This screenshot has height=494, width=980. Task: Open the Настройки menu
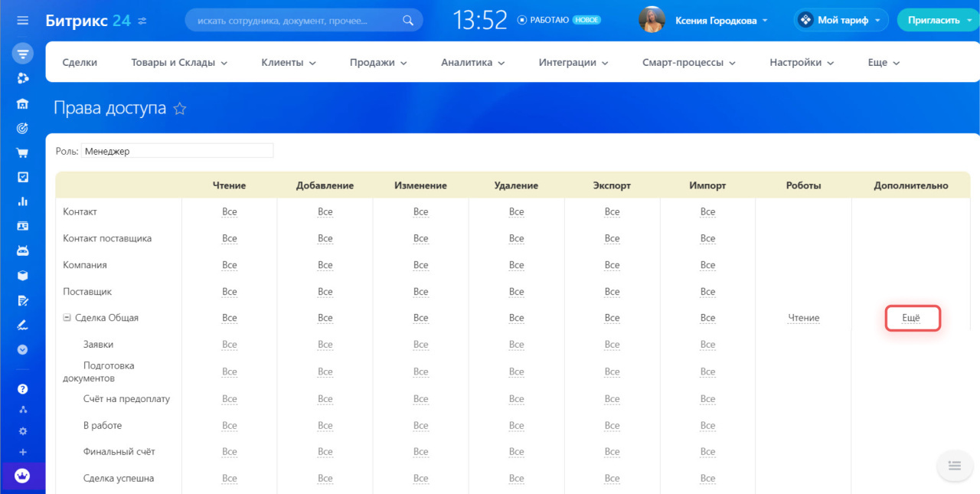click(802, 63)
